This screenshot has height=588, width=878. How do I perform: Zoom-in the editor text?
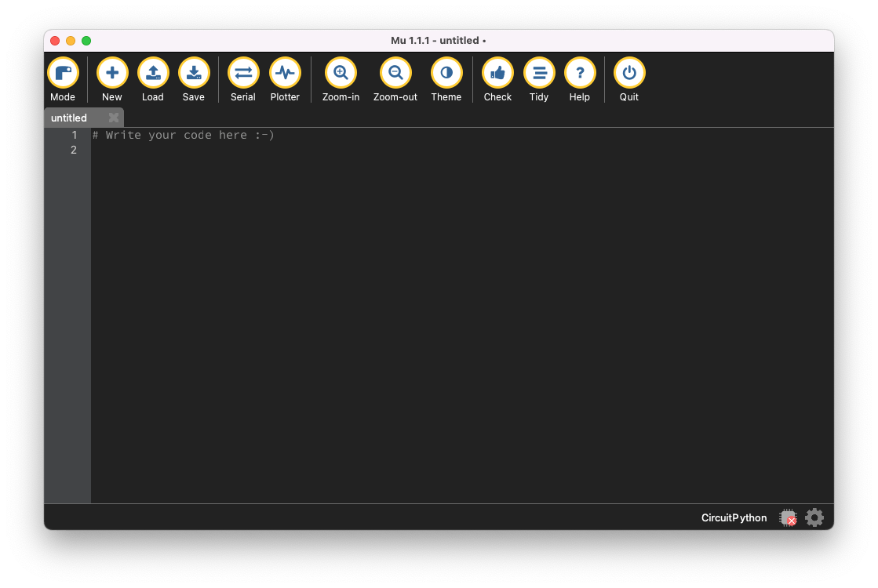pyautogui.click(x=341, y=80)
